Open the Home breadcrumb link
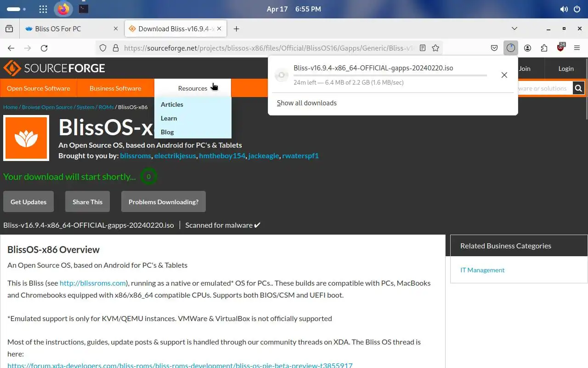 click(x=10, y=107)
